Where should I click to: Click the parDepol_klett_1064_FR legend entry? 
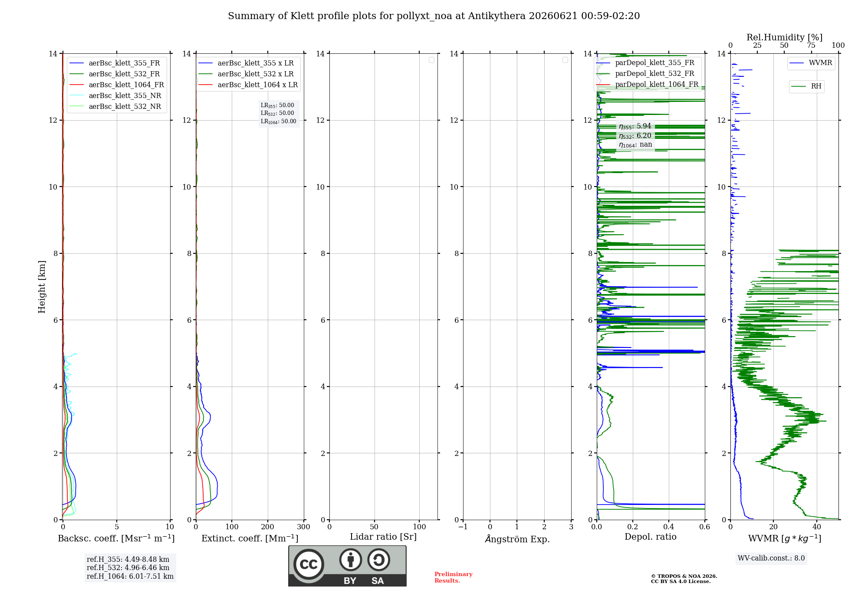(x=648, y=84)
